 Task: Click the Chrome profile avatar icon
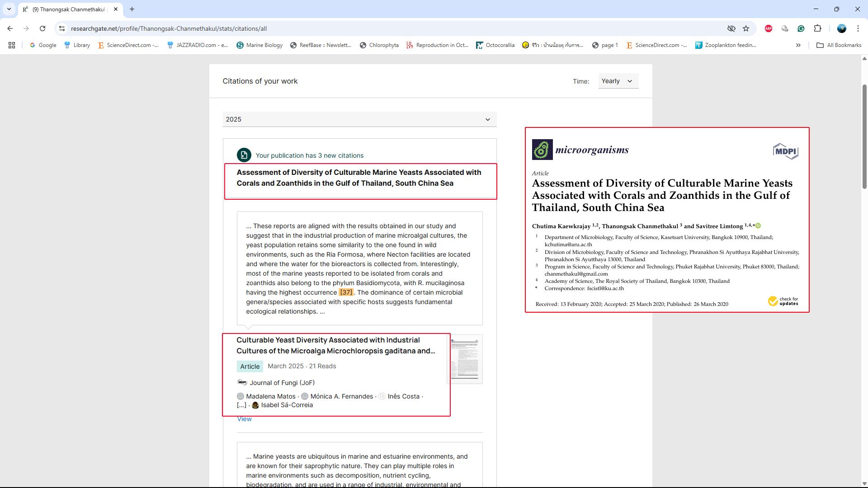(841, 28)
